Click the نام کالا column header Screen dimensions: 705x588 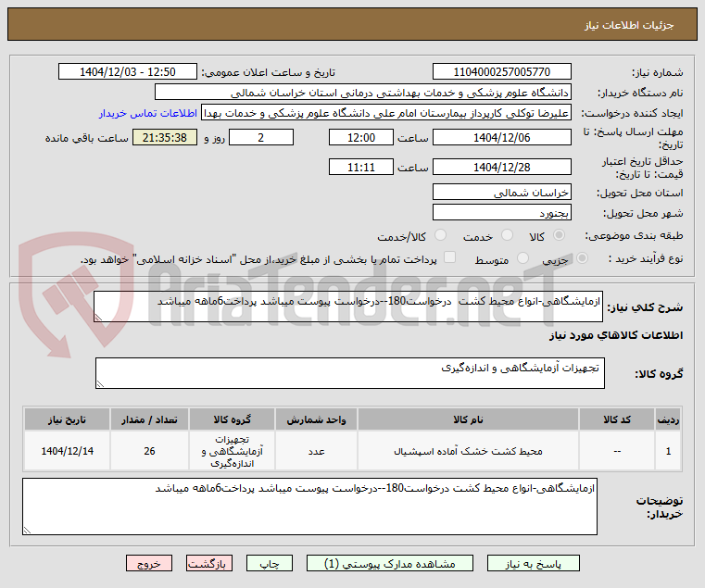(468, 419)
